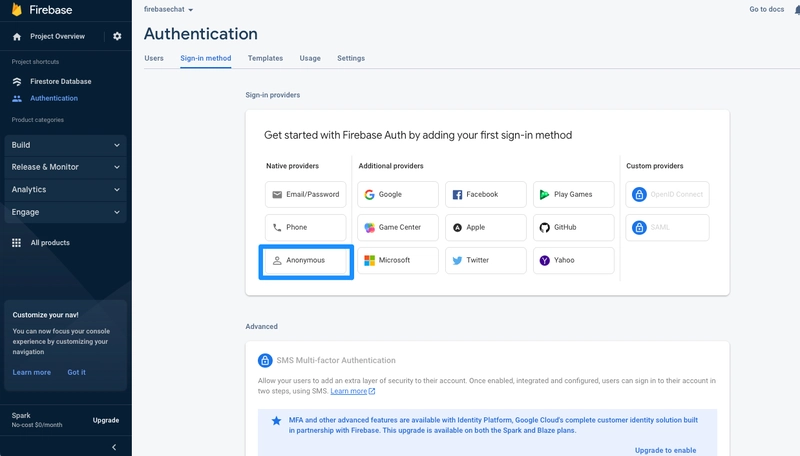Click the Play Games icon
This screenshot has width=800, height=456.
[x=544, y=194]
